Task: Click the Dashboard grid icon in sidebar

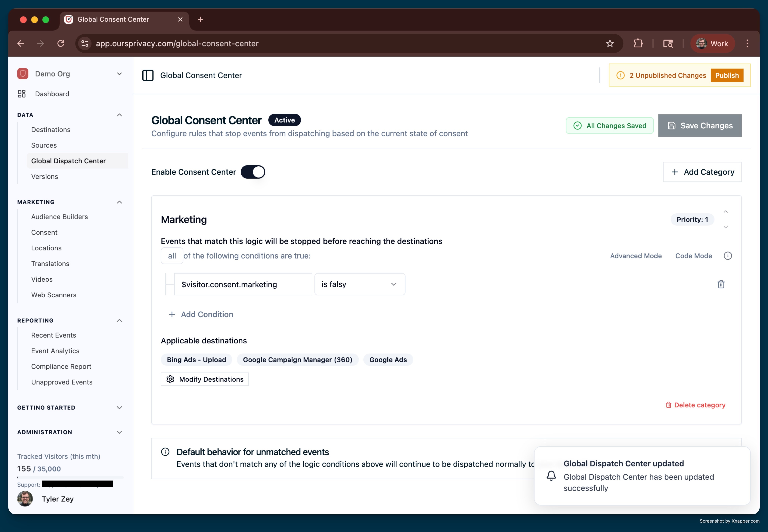Action: tap(22, 94)
